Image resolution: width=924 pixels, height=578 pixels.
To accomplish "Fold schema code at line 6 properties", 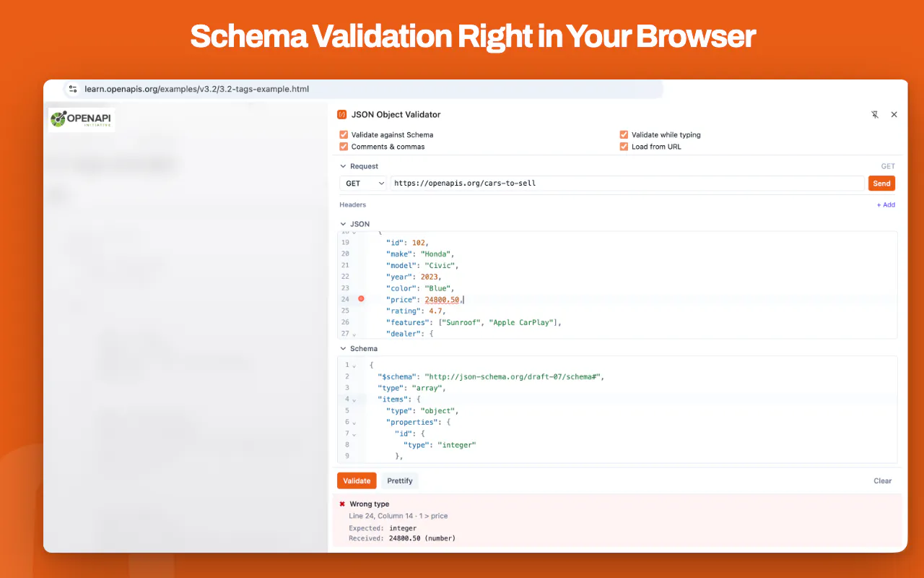I will [x=354, y=423].
